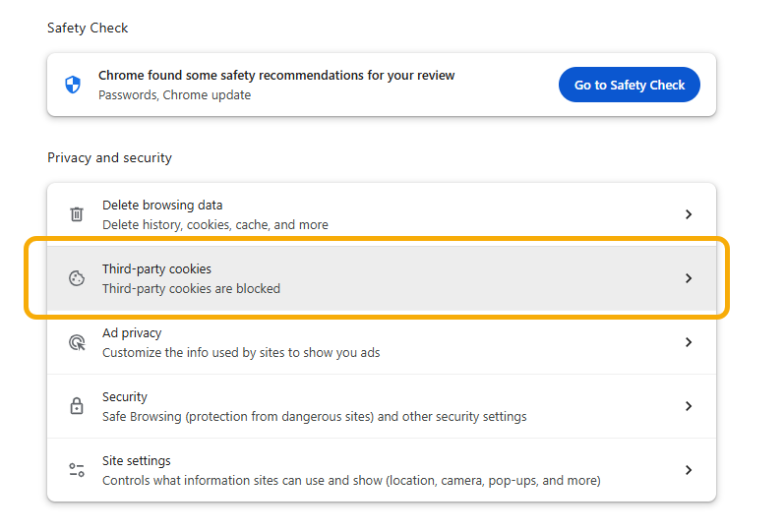Click 'Chrome found some safety recommendations' text
The image size is (784, 532).
276,75
